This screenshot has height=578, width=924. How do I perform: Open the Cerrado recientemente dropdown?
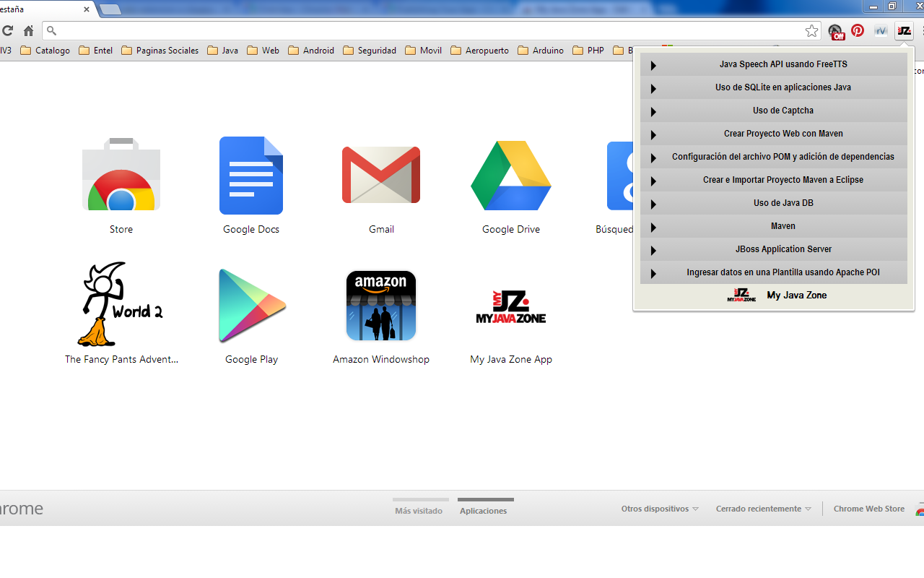(x=762, y=508)
